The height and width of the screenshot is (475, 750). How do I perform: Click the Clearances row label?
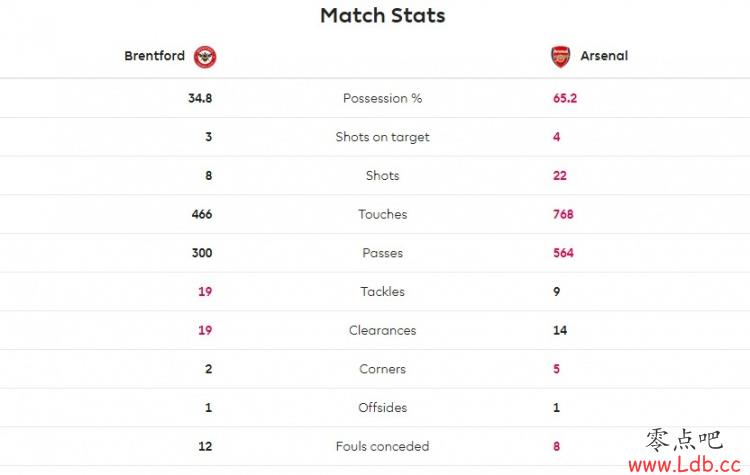[x=383, y=331]
